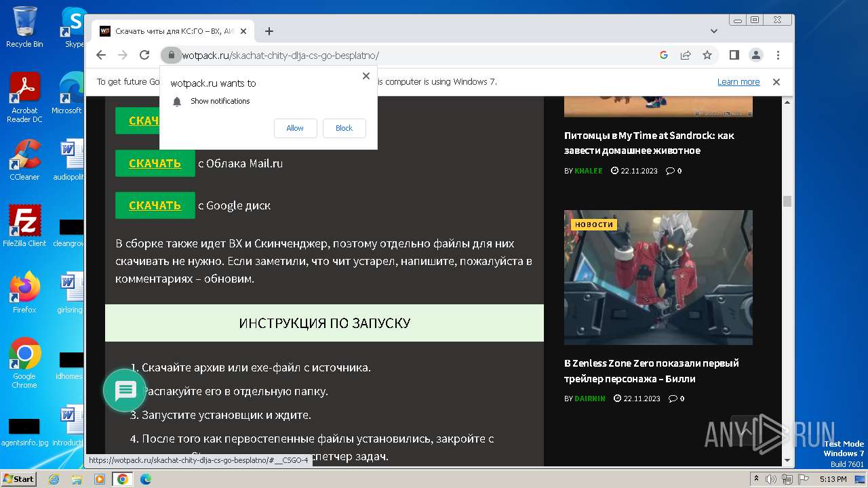Open author DAIRNIN link
Viewport: 868px width, 488px height.
pos(589,399)
